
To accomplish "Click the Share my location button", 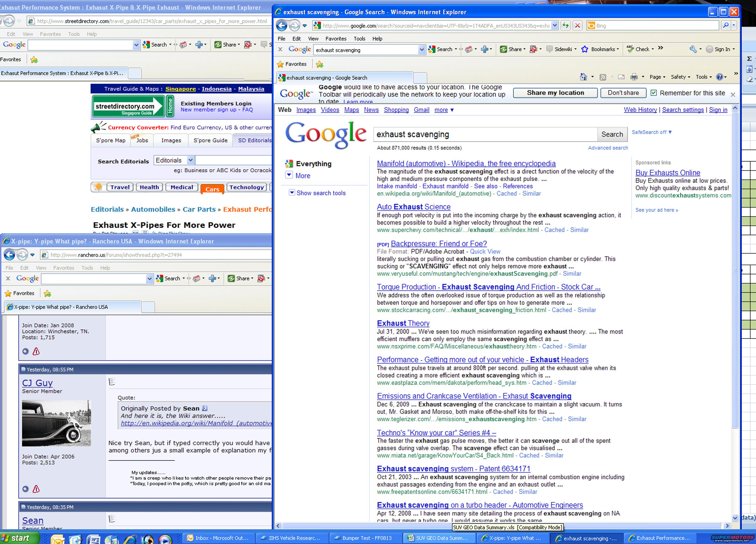I will [x=555, y=93].
